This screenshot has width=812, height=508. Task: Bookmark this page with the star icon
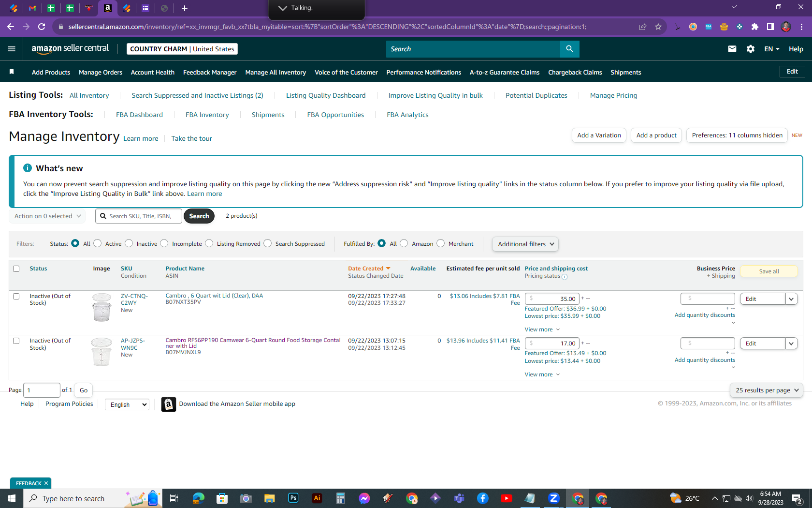[658, 27]
